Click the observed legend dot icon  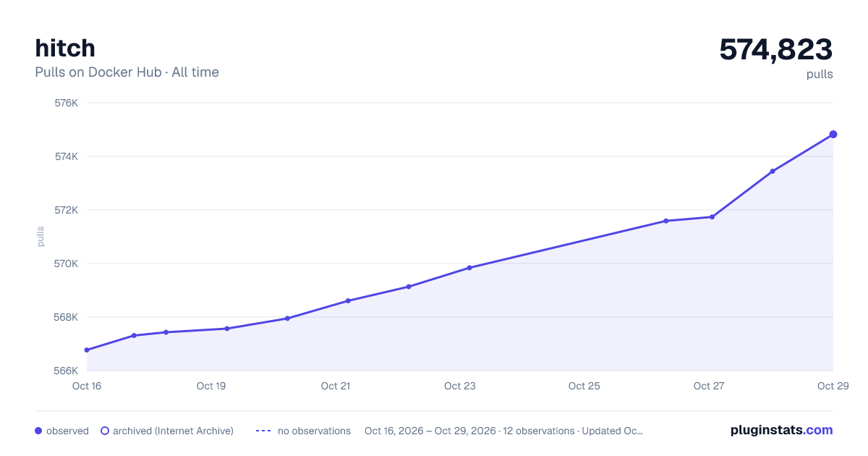[x=38, y=431]
